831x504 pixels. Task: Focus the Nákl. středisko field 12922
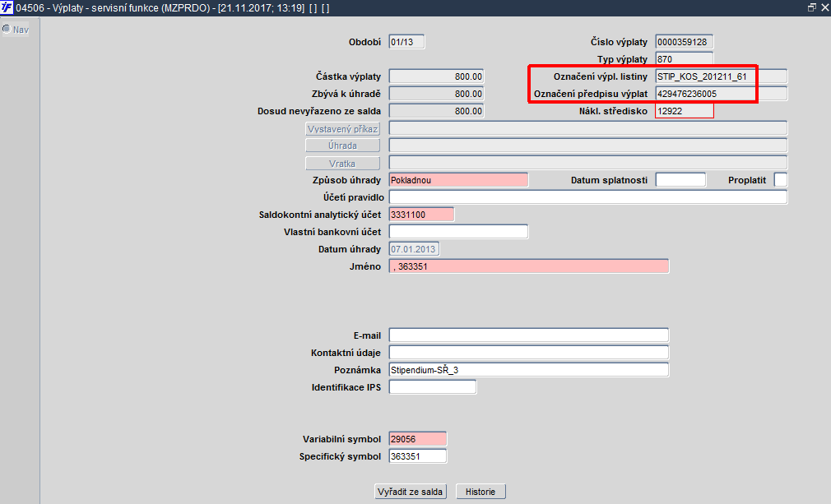pyautogui.click(x=685, y=111)
